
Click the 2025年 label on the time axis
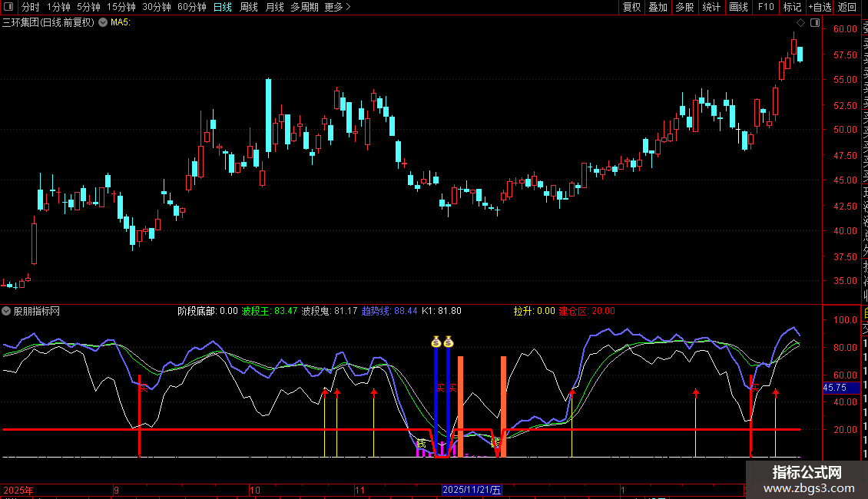click(x=18, y=490)
